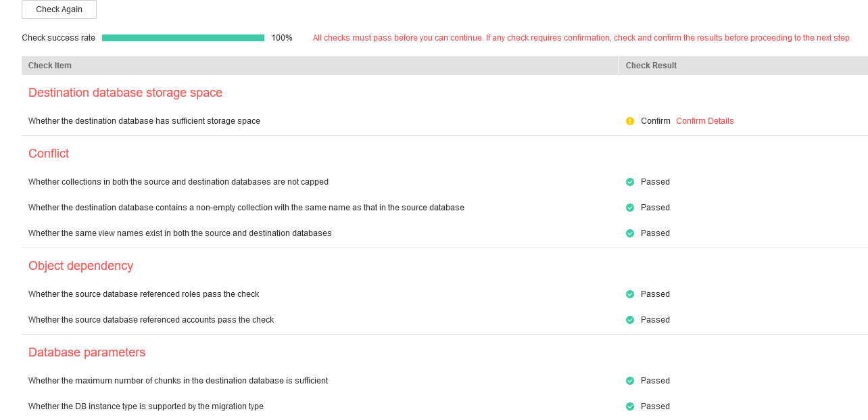
Task: Click the Check Item column header
Action: click(x=49, y=65)
